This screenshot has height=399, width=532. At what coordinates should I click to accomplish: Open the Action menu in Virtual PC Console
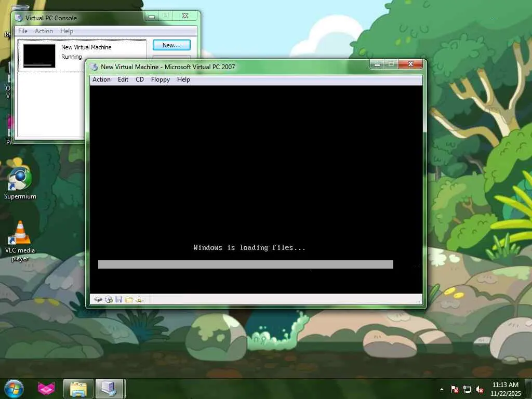(44, 31)
